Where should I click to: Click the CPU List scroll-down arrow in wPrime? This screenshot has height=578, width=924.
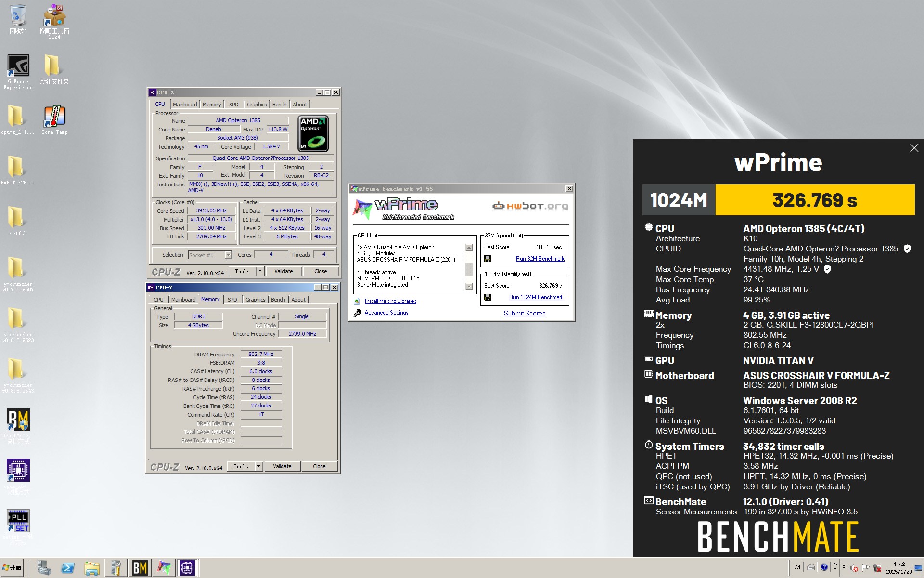coord(469,287)
